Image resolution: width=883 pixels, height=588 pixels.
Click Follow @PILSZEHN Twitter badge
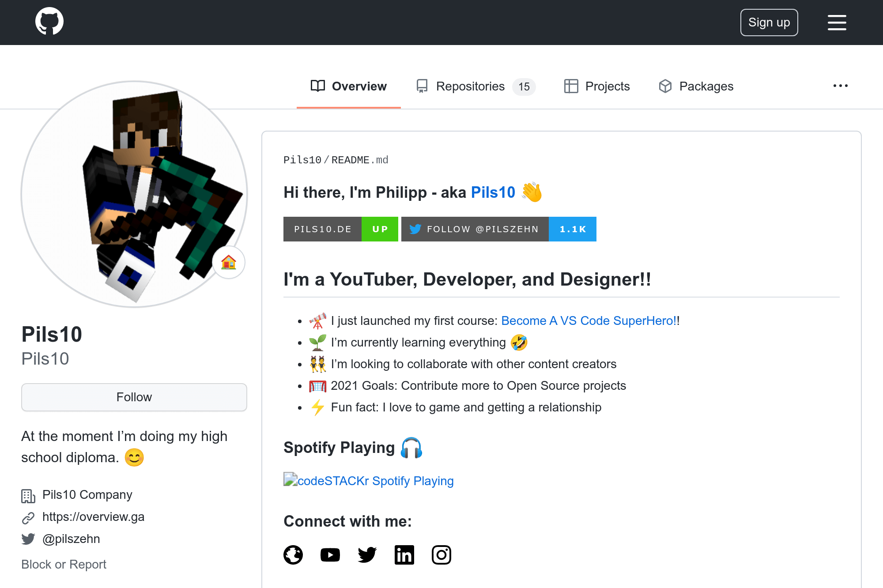[498, 229]
